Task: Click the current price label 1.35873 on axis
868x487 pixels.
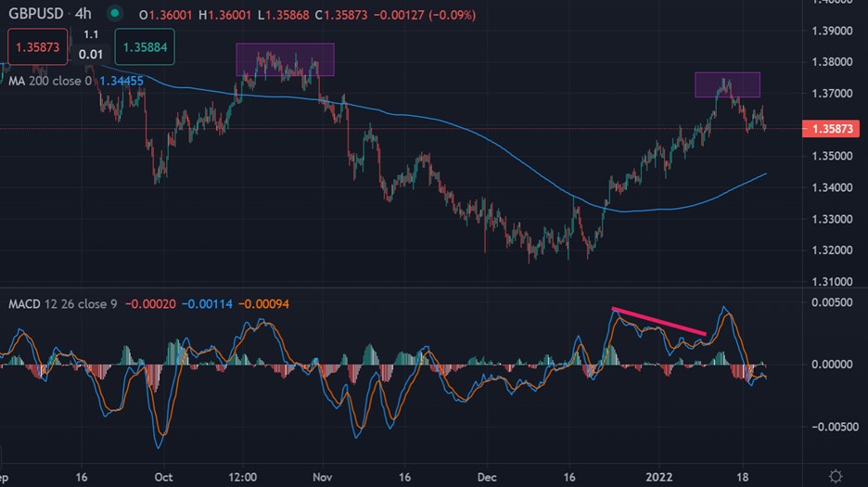Action: pos(831,129)
